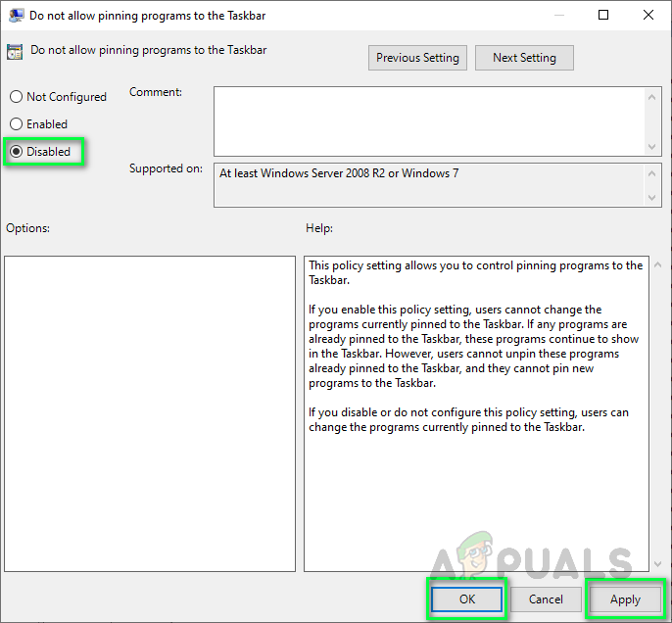Click the paragraph 'If you disable or do not configure'

(468, 419)
